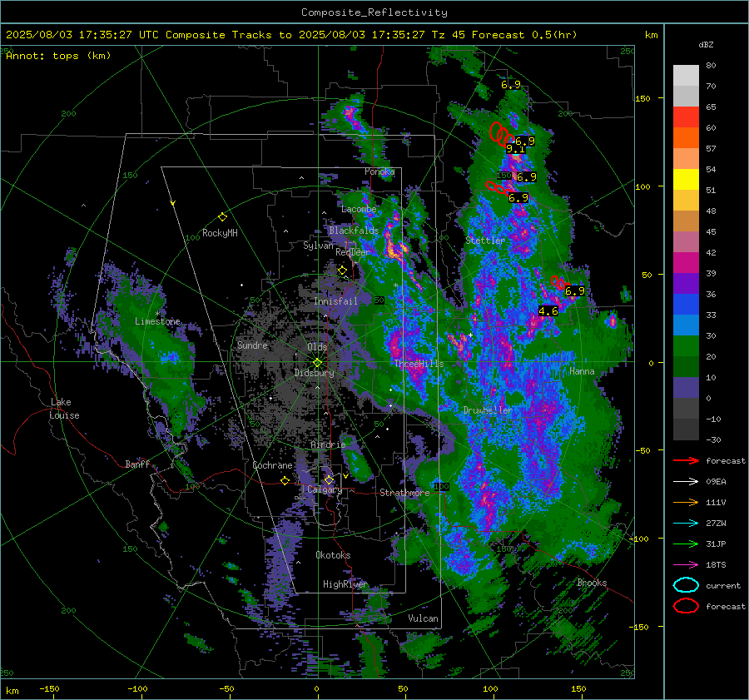The image size is (749, 700).
Task: Click the yellow diamond marker below Cochrane
Action: (285, 480)
